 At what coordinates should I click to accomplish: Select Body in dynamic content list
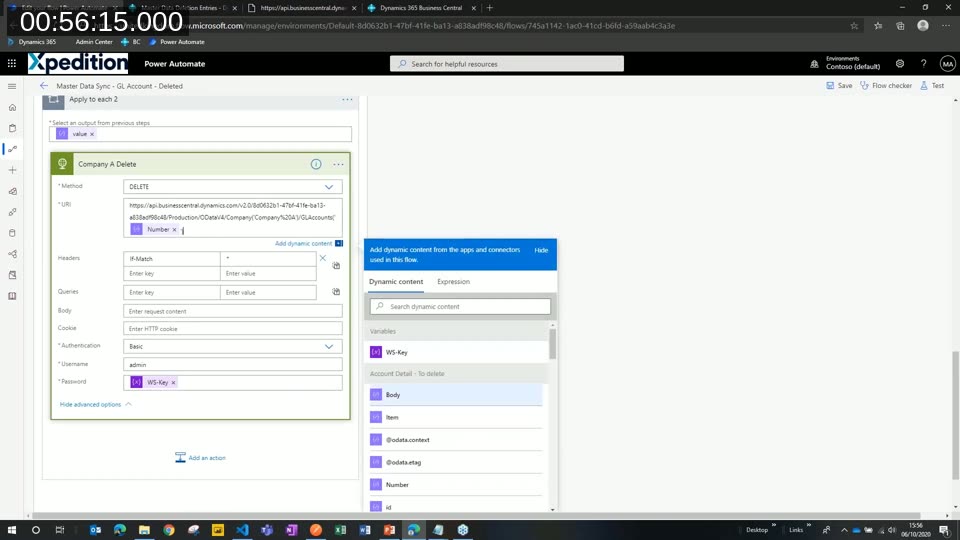pyautogui.click(x=457, y=395)
